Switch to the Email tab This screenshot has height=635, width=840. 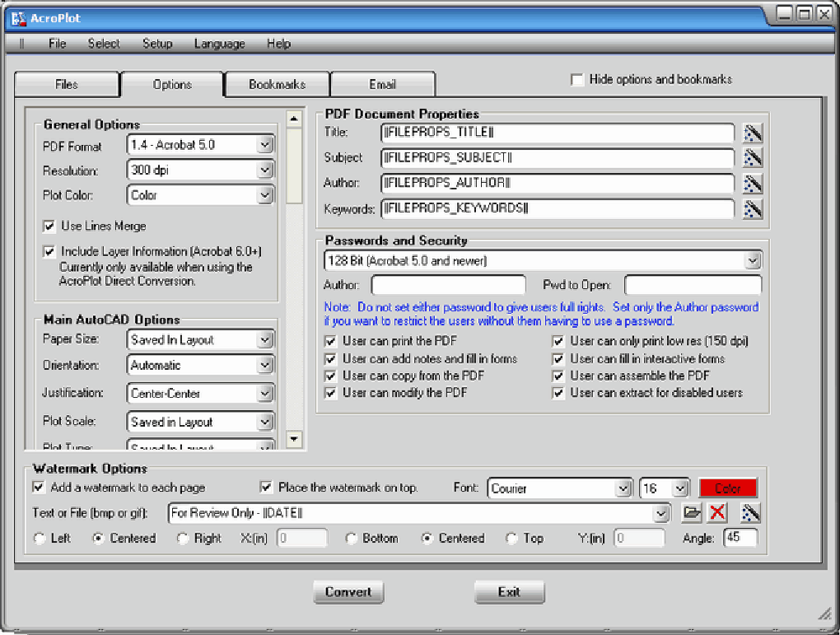pyautogui.click(x=382, y=84)
